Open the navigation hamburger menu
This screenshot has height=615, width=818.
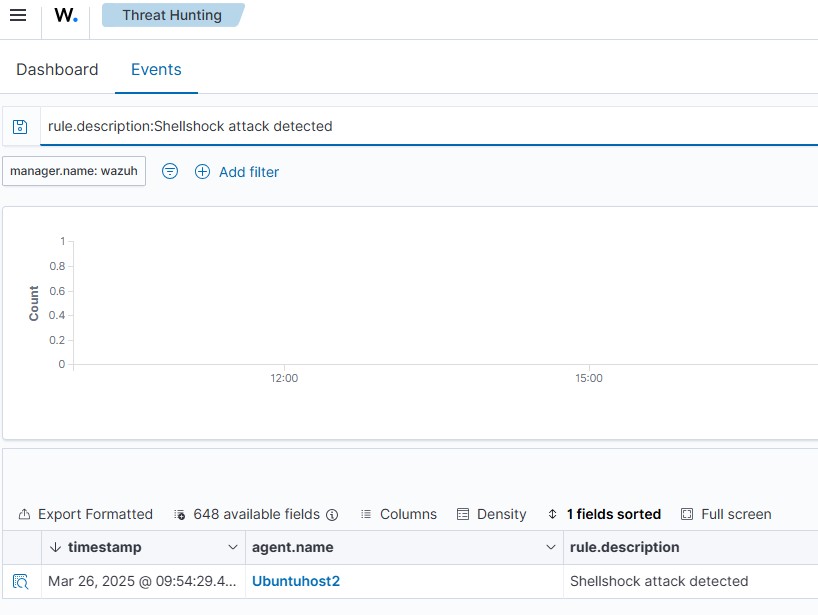coord(17,15)
